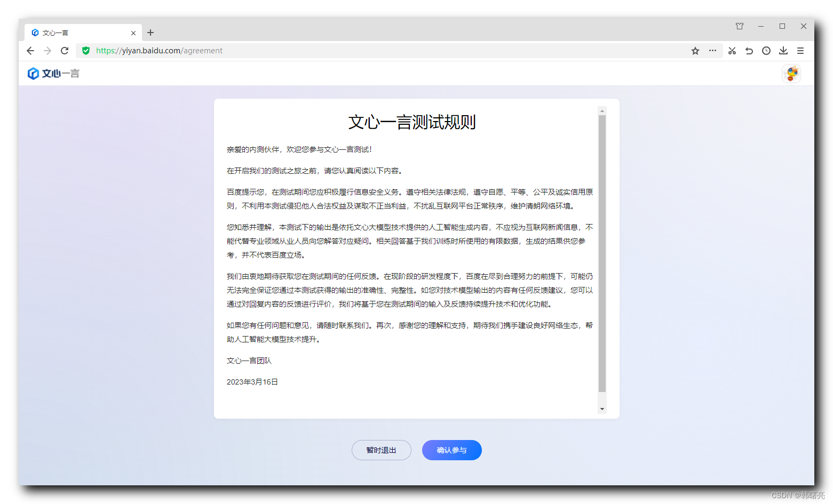The width and height of the screenshot is (833, 504).
Task: Close the 文心一言 browser tab
Action: [133, 33]
